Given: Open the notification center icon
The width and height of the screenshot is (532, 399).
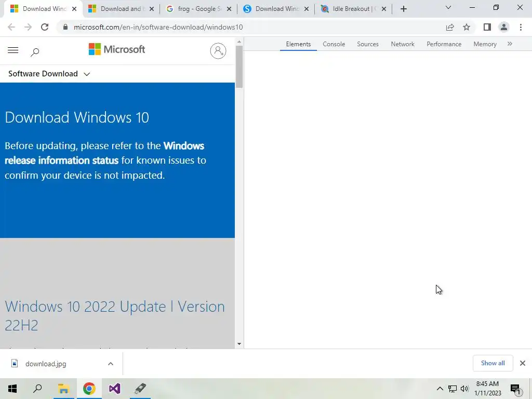Looking at the screenshot, I should 515,390.
